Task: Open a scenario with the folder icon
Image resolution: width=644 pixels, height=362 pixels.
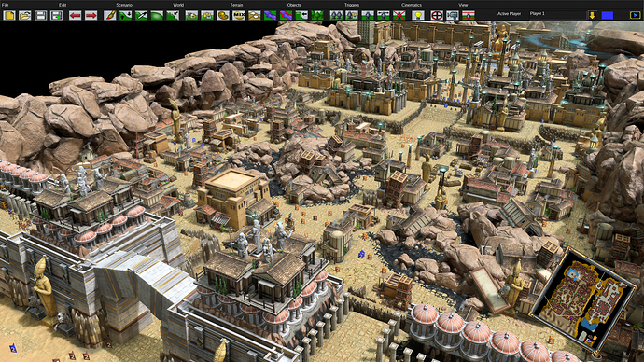Action: [x=24, y=16]
